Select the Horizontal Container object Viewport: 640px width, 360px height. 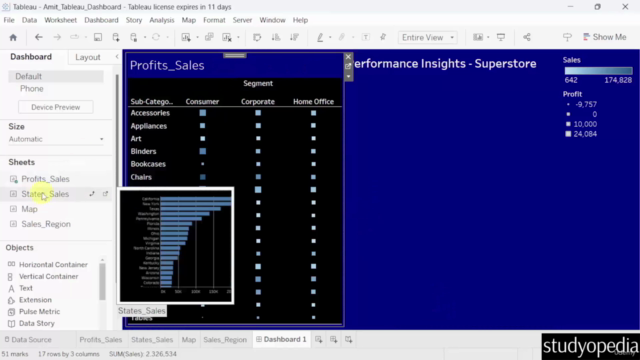point(53,264)
